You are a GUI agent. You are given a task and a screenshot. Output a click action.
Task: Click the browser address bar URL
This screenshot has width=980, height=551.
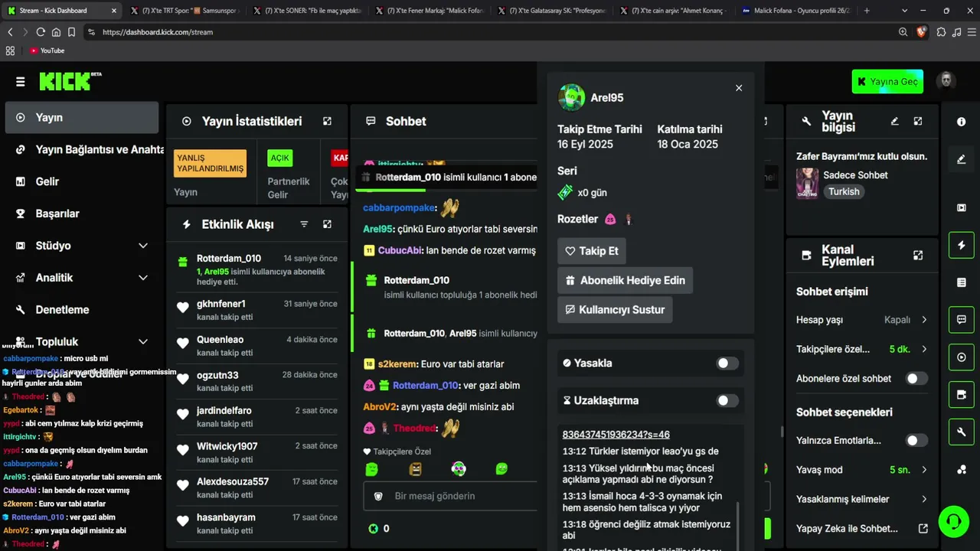(x=158, y=32)
